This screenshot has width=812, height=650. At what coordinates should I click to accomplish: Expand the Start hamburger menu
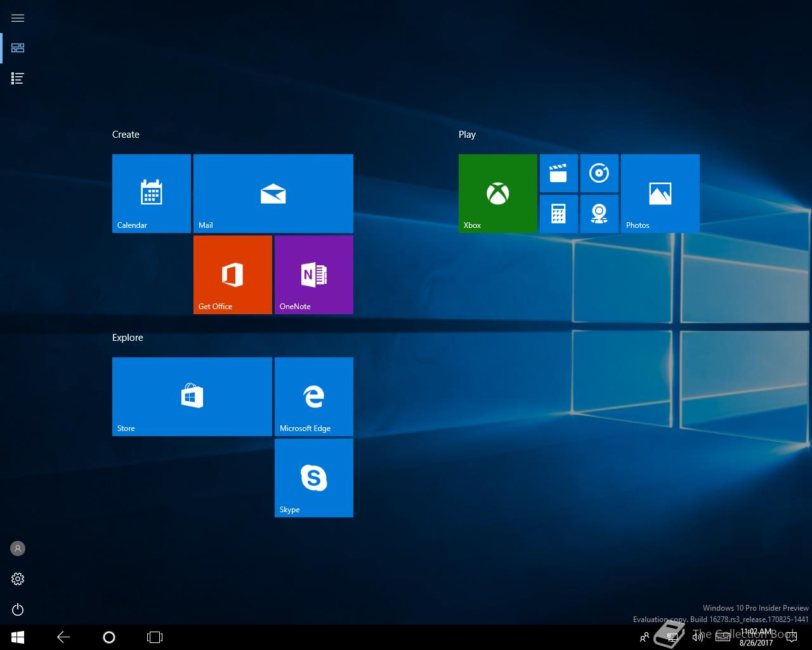(x=18, y=18)
